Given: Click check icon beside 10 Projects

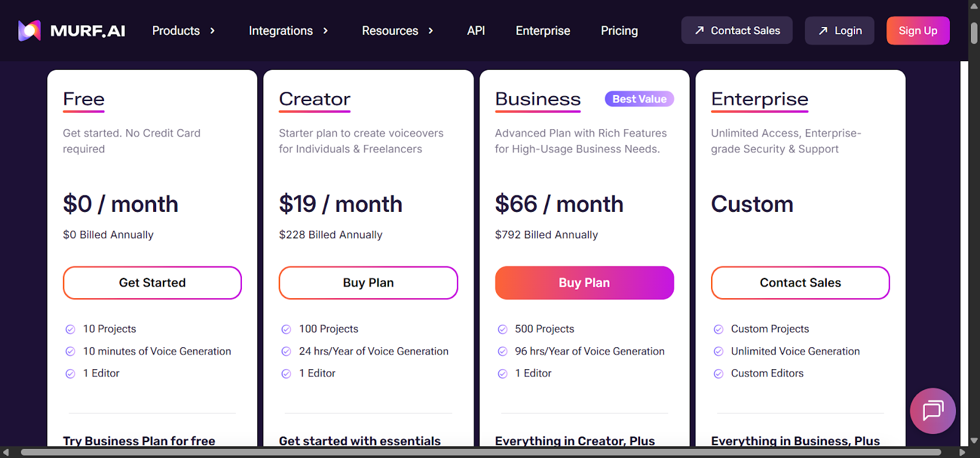Looking at the screenshot, I should point(70,329).
